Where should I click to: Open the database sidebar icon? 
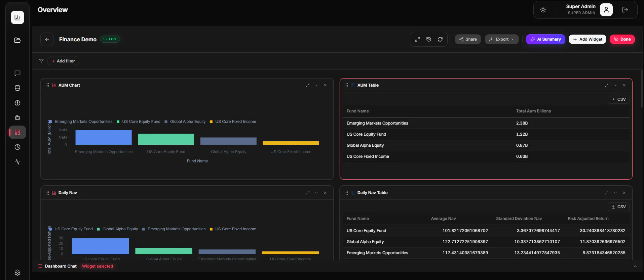[x=17, y=88]
